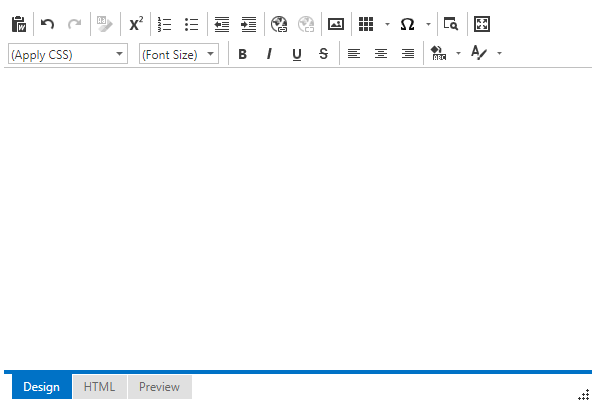Toggle italic formatting
599x408 pixels.
[269, 54]
